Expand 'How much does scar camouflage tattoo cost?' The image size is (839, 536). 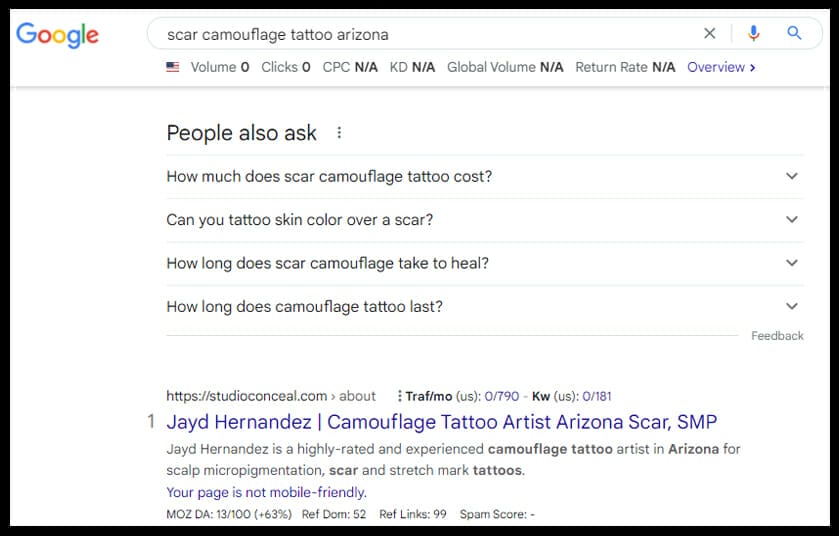(x=485, y=177)
